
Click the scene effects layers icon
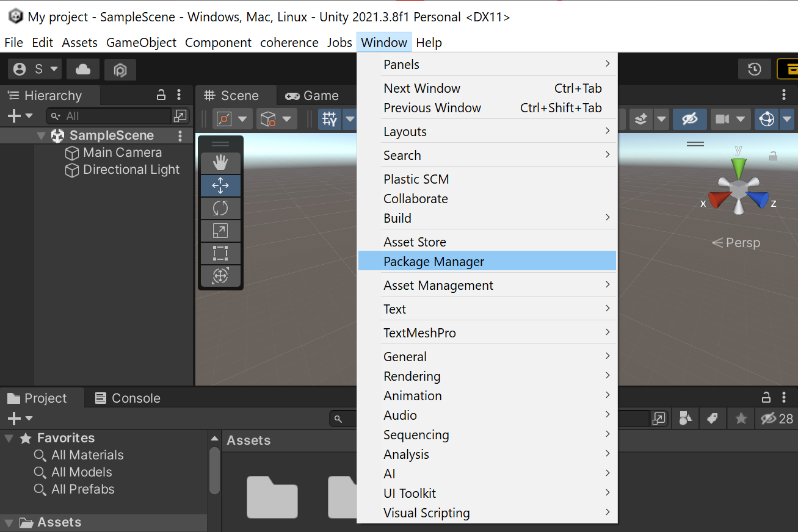click(x=640, y=119)
